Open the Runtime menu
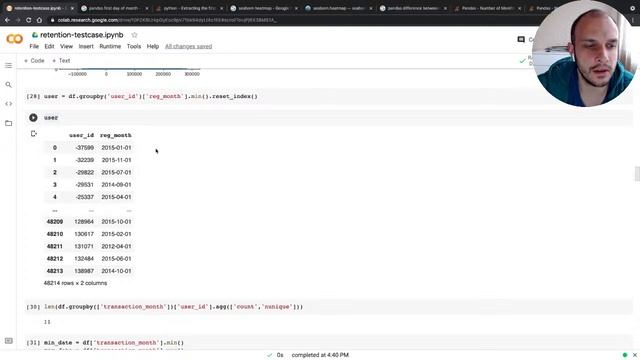Screen dimensions: 640x360 110,47
